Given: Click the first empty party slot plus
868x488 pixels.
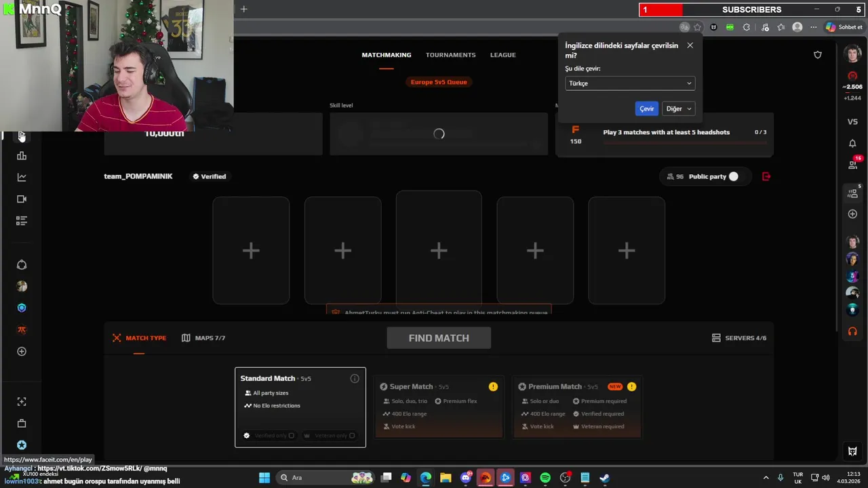Looking at the screenshot, I should tap(251, 251).
